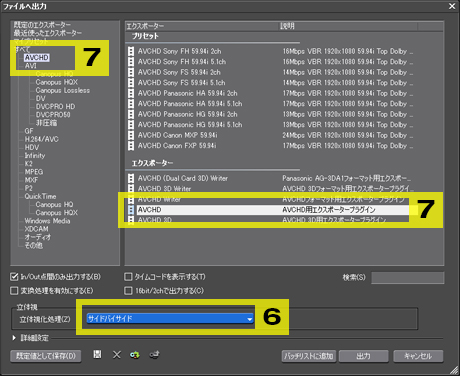Select 最近使ったエクスポーター in the tree

click(x=48, y=33)
